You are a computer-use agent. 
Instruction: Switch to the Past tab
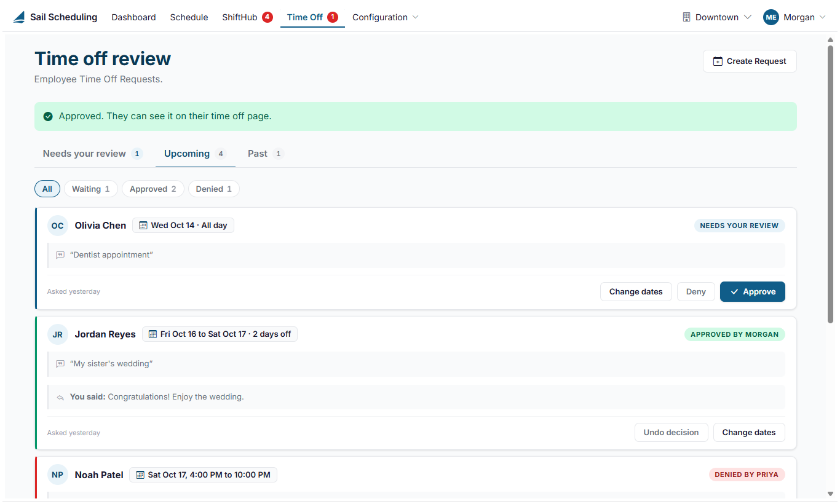pos(265,154)
